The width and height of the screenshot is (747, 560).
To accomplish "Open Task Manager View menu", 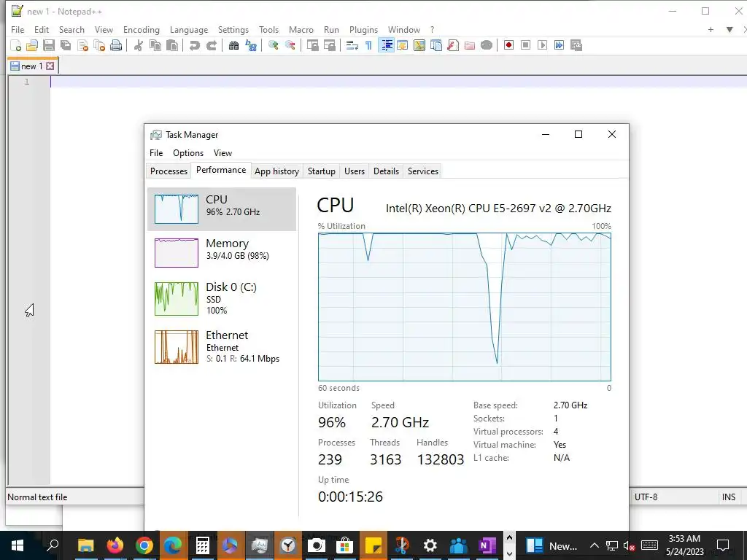I will point(222,153).
